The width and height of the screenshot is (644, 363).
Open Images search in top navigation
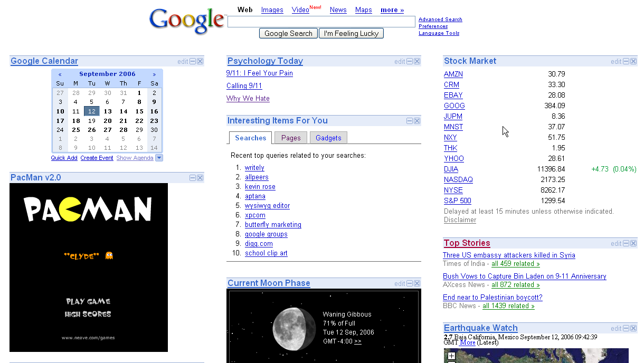click(x=272, y=10)
